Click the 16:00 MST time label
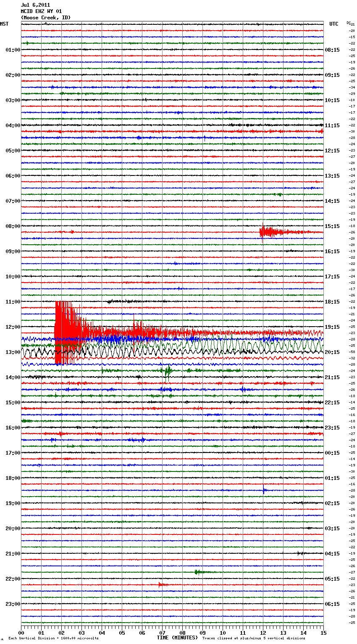The image size is (357, 644). pyautogui.click(x=13, y=428)
